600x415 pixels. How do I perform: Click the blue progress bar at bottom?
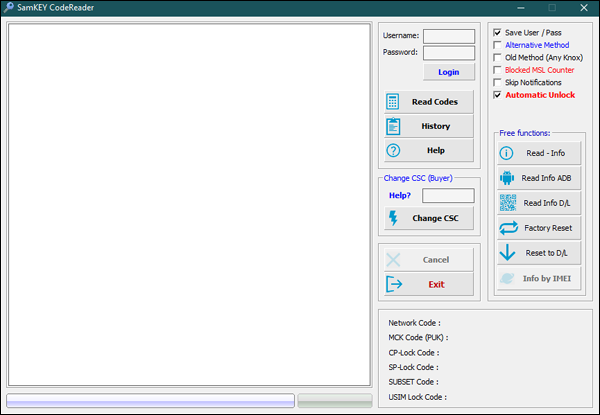[150, 400]
